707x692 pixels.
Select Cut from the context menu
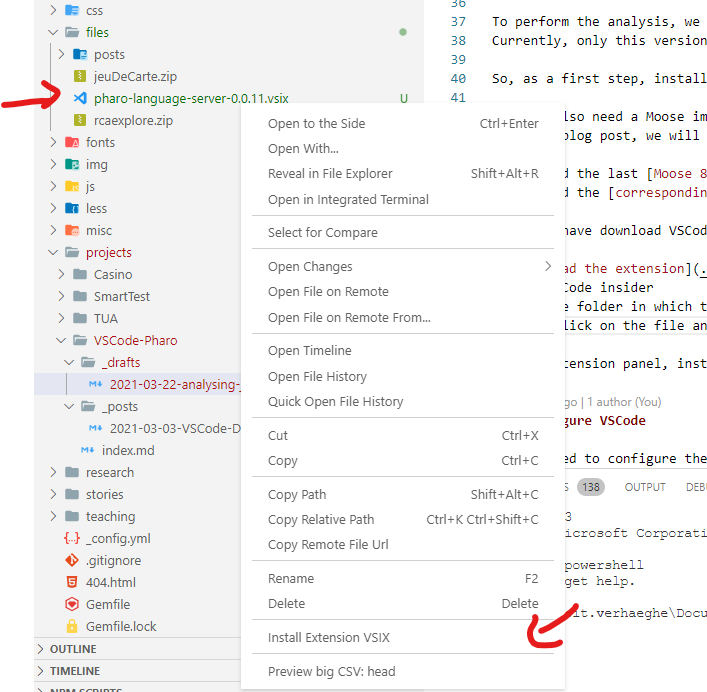point(403,435)
